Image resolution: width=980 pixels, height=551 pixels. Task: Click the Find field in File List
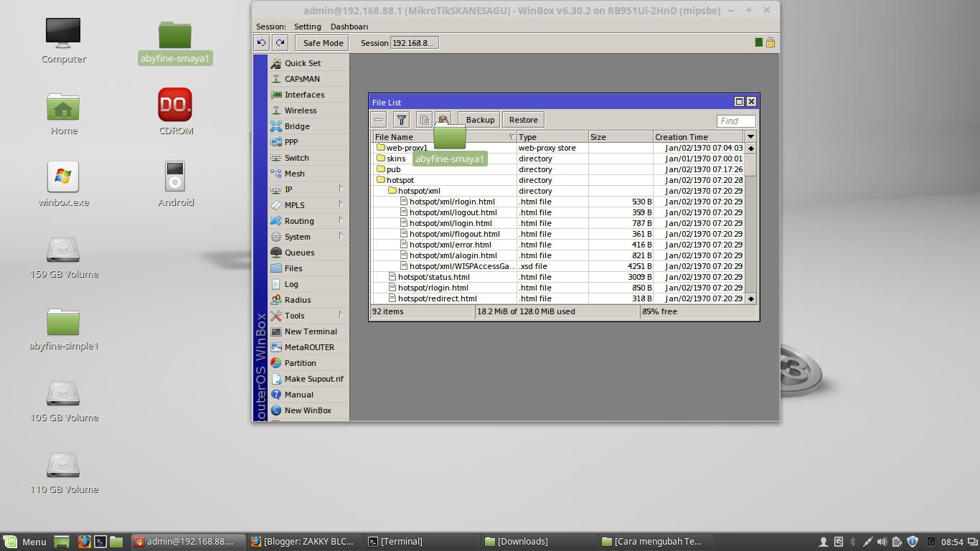(x=736, y=121)
